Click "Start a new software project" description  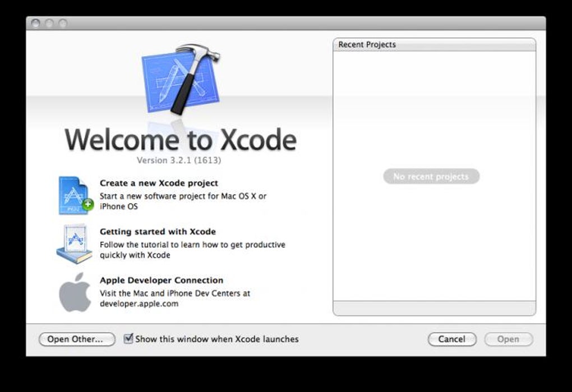pos(183,201)
